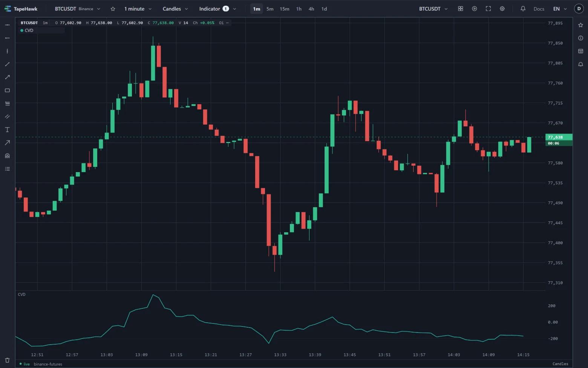Click the CVD axis value -200
The height and width of the screenshot is (368, 588).
point(553,339)
